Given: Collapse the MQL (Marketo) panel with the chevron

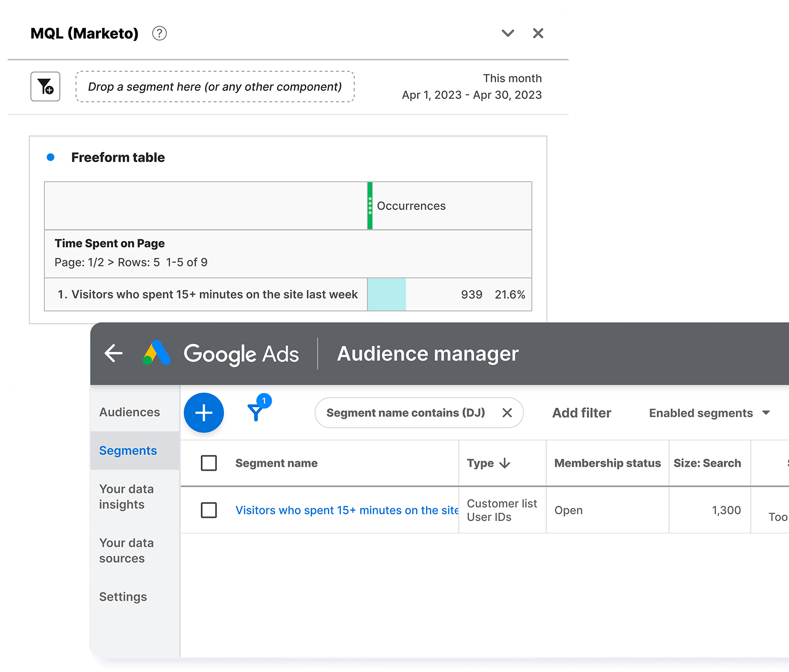Looking at the screenshot, I should (x=508, y=34).
